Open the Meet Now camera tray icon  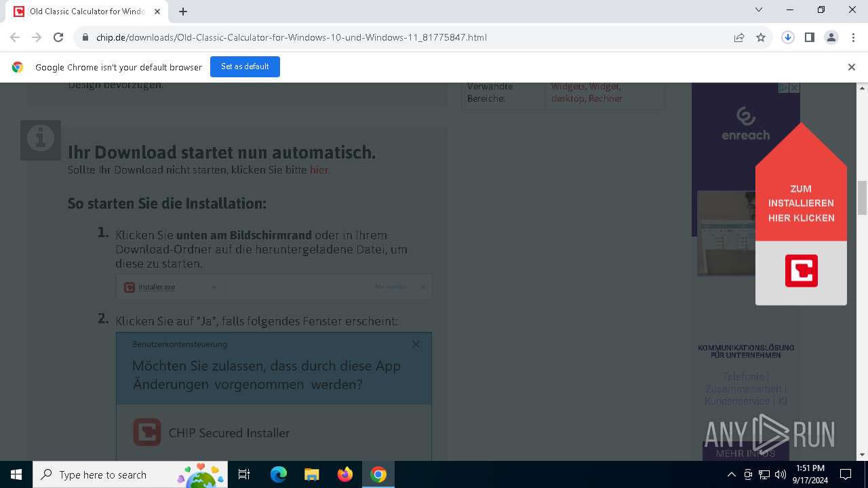pyautogui.click(x=748, y=474)
